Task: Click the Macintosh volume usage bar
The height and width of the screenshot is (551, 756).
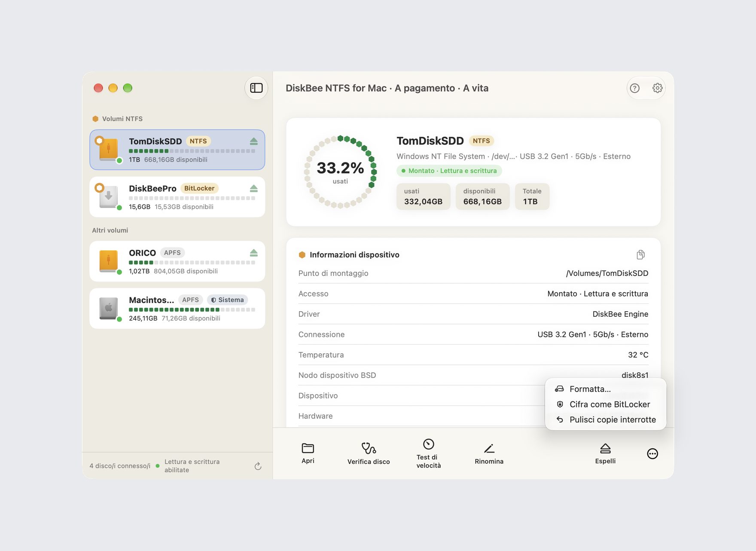Action: point(192,309)
